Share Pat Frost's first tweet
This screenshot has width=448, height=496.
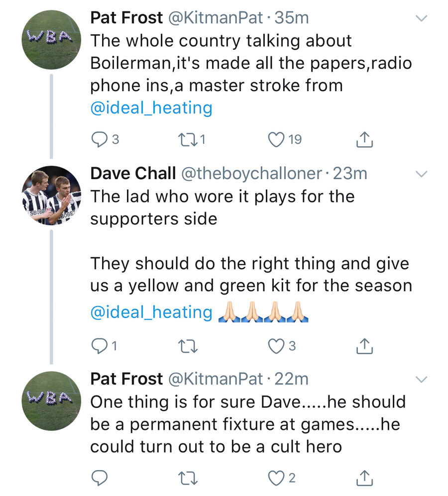[x=364, y=140]
